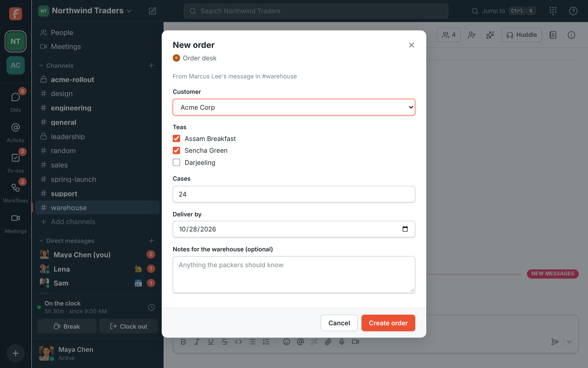Click the Deliver by date field

[294, 229]
